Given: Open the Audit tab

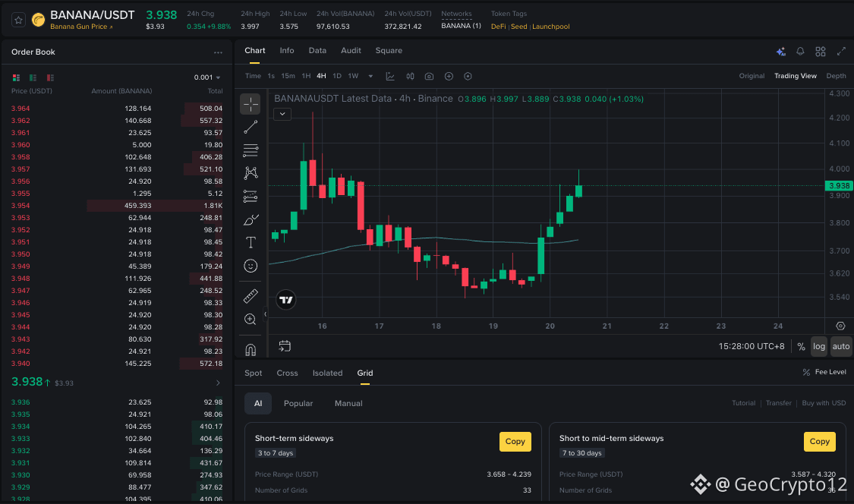Looking at the screenshot, I should [351, 51].
